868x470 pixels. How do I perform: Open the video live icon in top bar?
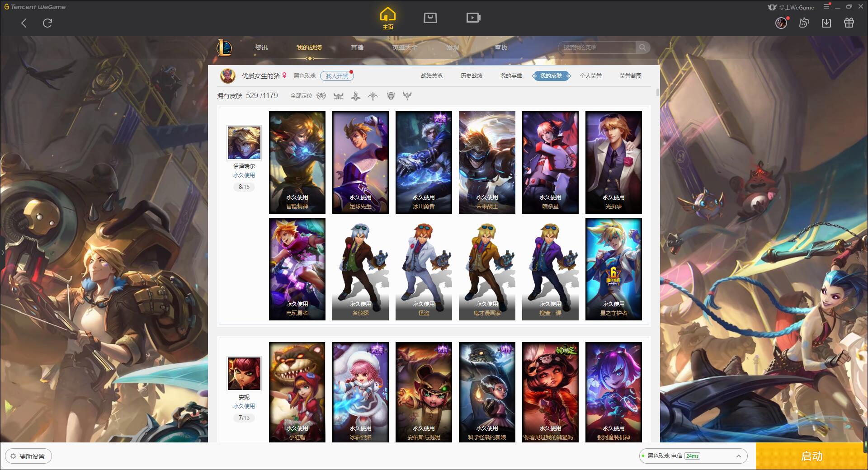click(473, 18)
